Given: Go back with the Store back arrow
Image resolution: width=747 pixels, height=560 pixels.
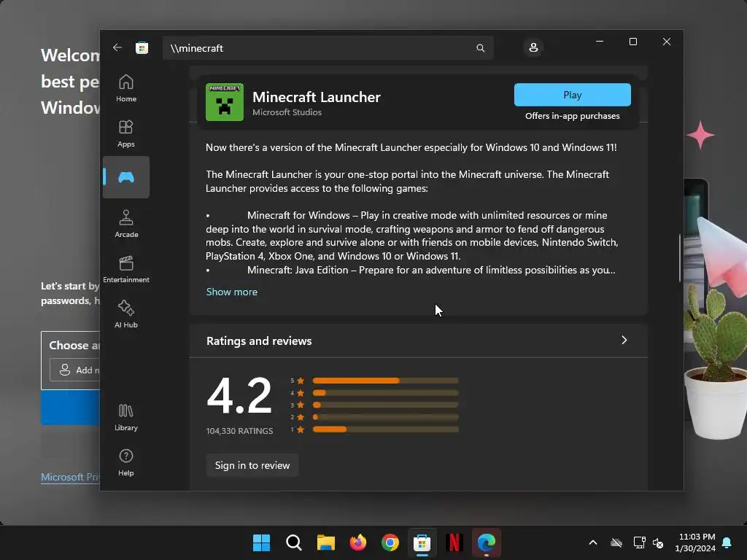Looking at the screenshot, I should point(117,47).
